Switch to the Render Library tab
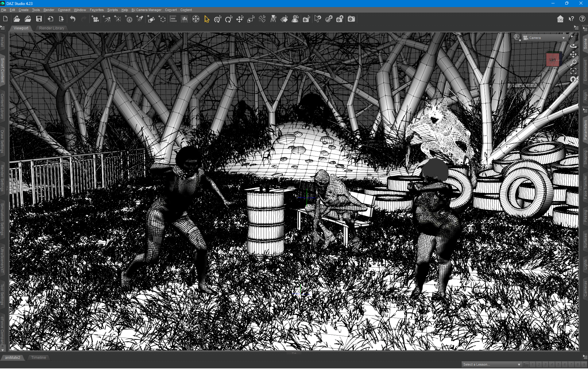Viewport: 588px width, 369px height. (x=52, y=28)
